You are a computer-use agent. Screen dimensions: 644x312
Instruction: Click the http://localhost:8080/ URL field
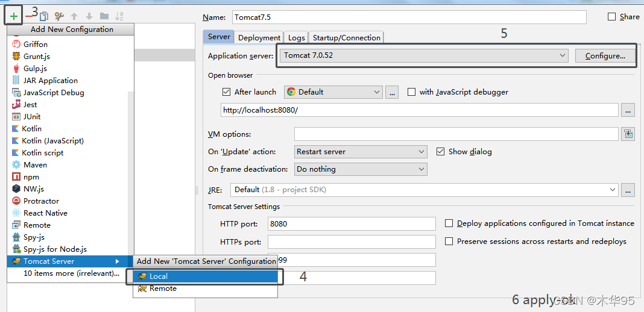[419, 110]
